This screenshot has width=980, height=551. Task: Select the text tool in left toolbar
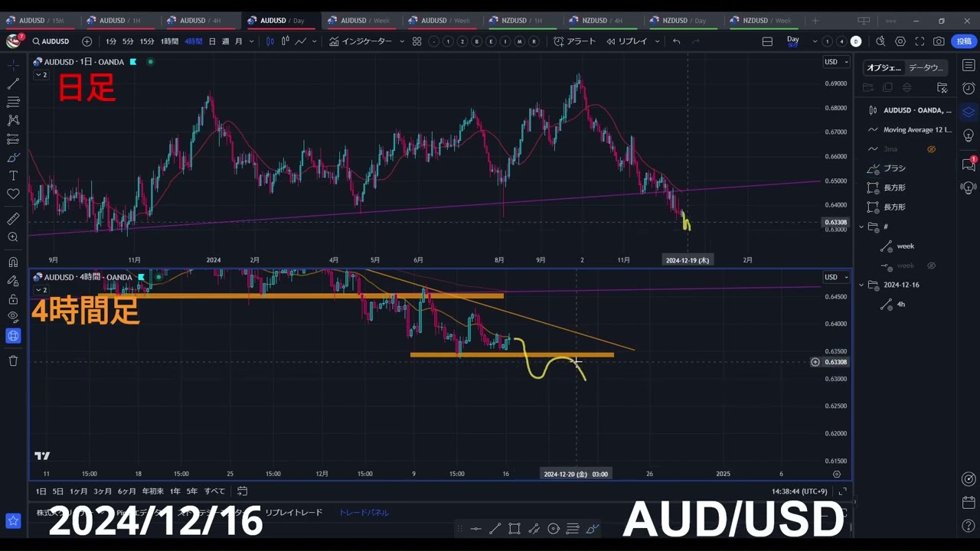pyautogui.click(x=13, y=176)
